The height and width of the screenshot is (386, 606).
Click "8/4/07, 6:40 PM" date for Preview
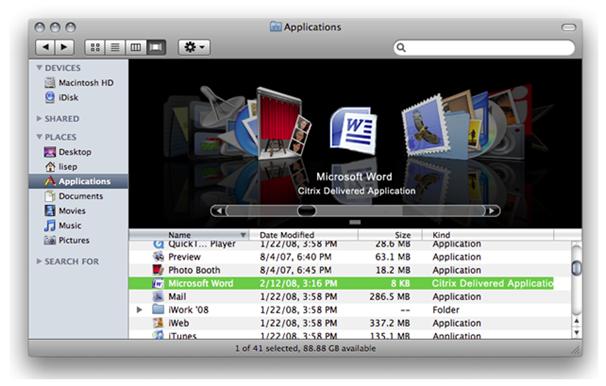(296, 257)
